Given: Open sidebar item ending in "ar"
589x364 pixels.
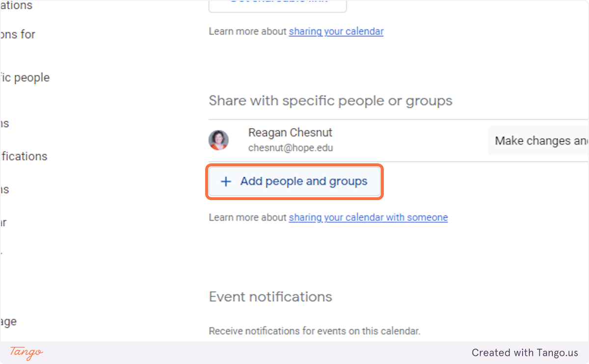Looking at the screenshot, I should (x=3, y=223).
